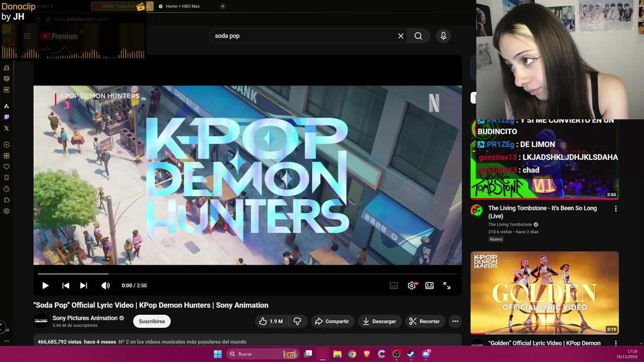The image size is (644, 362).
Task: Start voice search with microphone
Action: click(x=443, y=36)
